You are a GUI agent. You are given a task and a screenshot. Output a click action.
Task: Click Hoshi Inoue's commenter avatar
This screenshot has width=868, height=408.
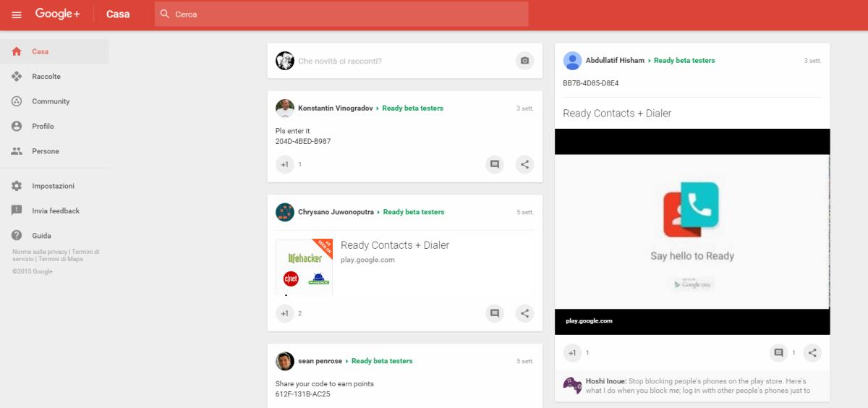[x=572, y=386]
